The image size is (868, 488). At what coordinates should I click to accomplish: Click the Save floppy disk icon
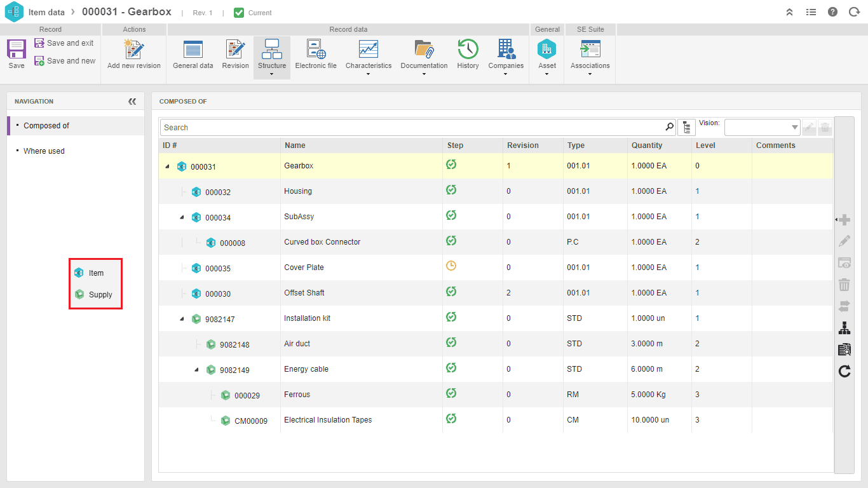click(x=17, y=49)
